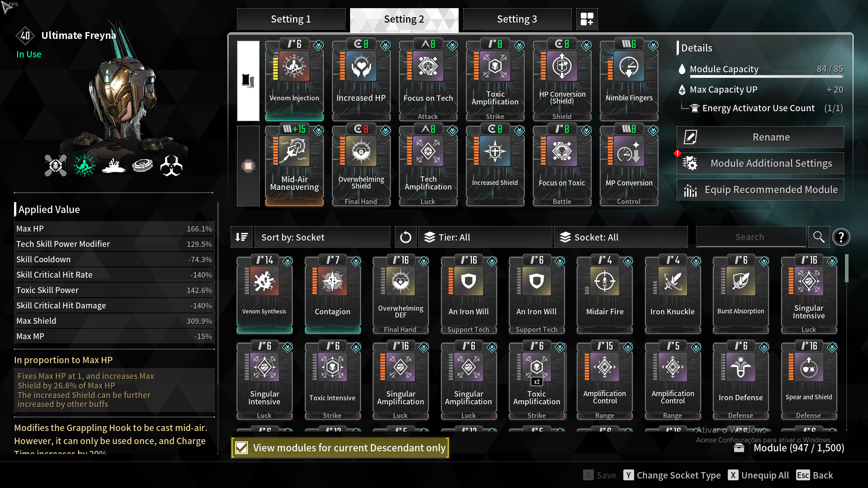The height and width of the screenshot is (488, 868).
Task: Click Equip Recommended Module button
Action: (760, 190)
